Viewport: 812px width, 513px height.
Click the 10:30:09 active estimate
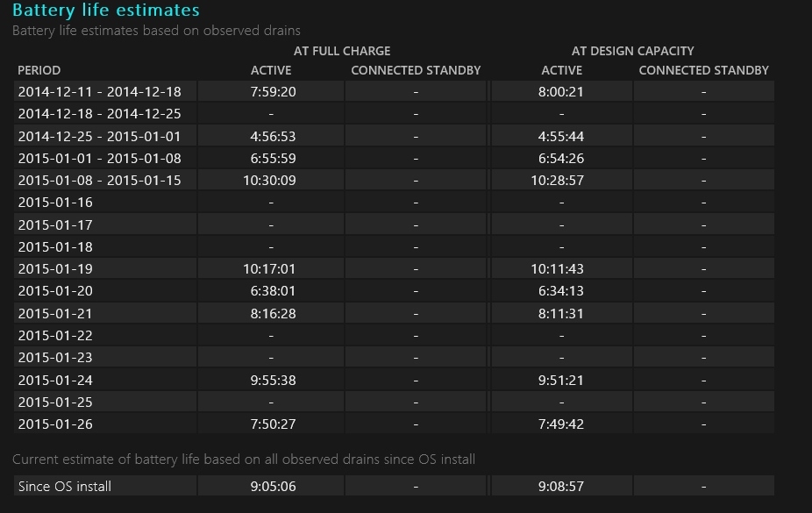[x=271, y=181]
